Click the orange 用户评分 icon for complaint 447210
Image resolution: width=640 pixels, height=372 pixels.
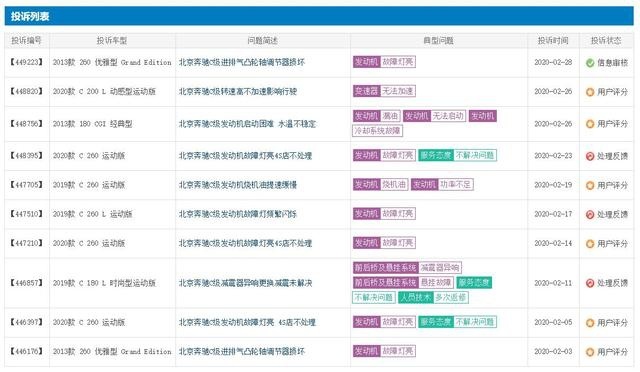click(590, 244)
